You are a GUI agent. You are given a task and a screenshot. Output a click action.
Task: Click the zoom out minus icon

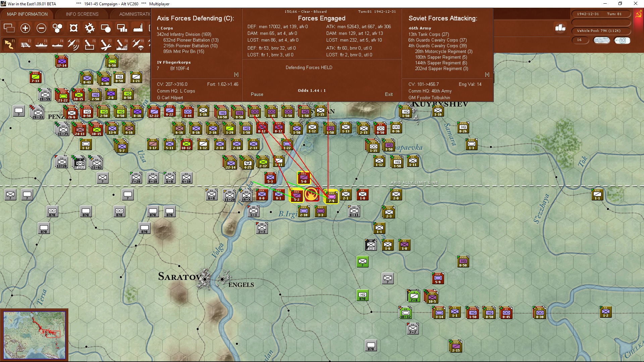pos(41,28)
